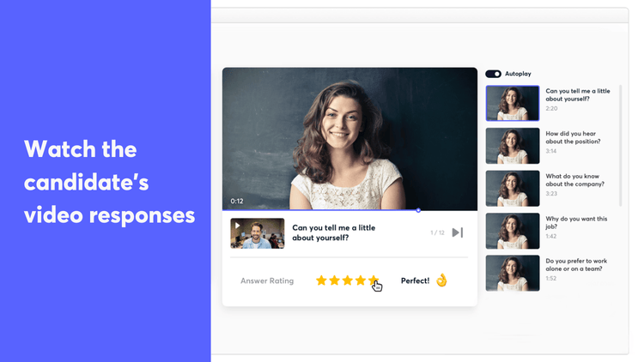Viewport: 644px width, 362px height.
Task: Click the main candidate video player
Action: [350, 139]
